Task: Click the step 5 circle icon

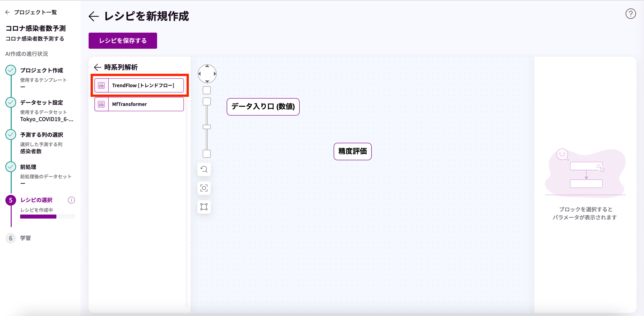Action: (11, 200)
